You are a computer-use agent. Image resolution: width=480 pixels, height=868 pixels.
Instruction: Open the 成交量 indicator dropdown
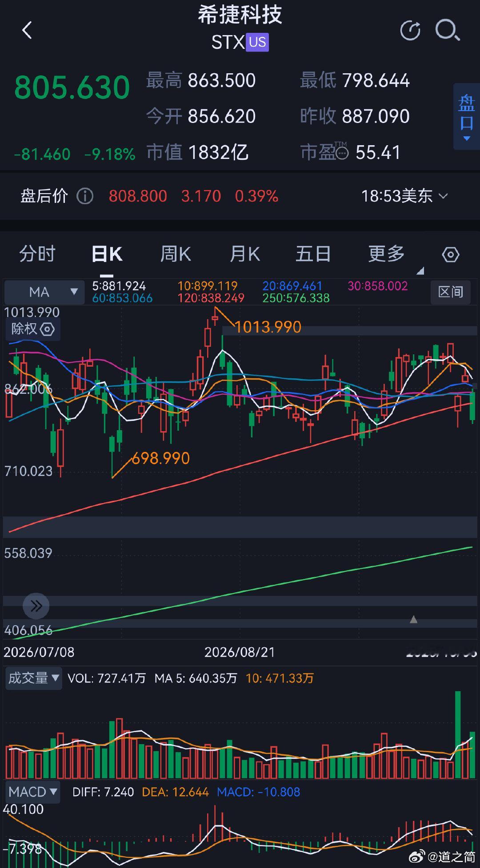33,678
